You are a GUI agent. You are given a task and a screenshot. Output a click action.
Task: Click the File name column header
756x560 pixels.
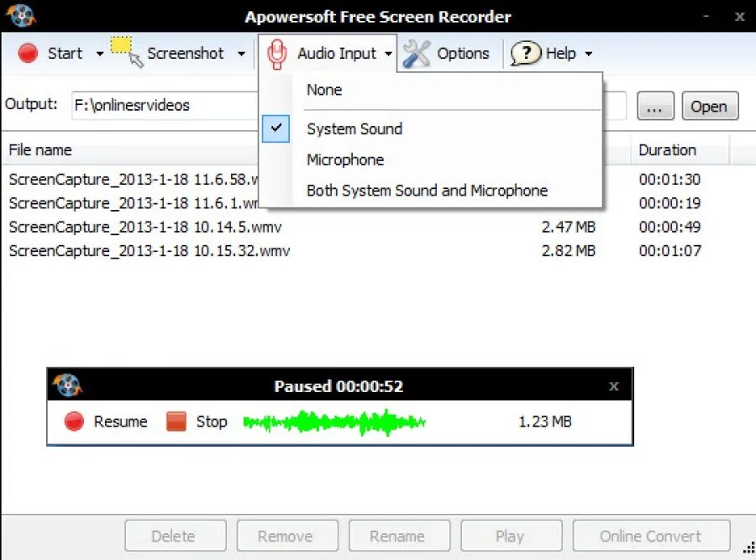(40, 150)
